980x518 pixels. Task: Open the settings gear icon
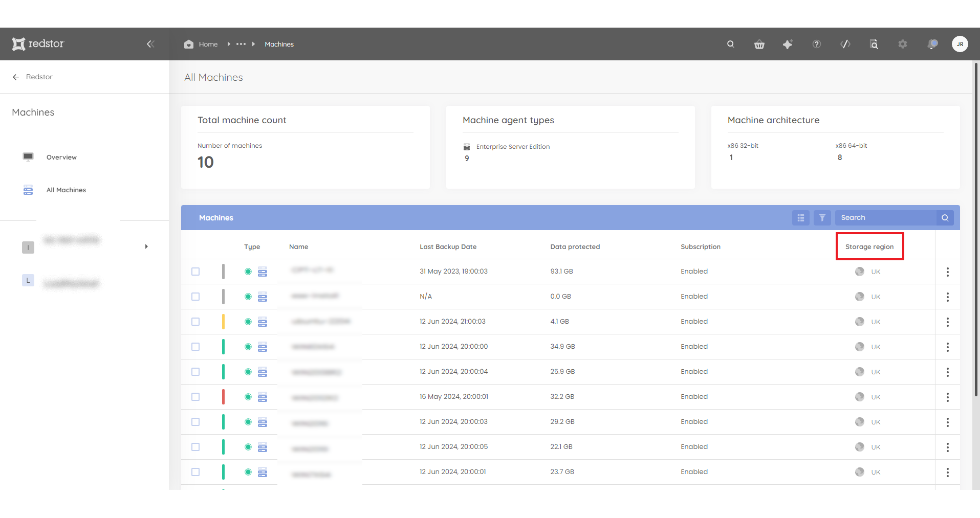point(903,44)
